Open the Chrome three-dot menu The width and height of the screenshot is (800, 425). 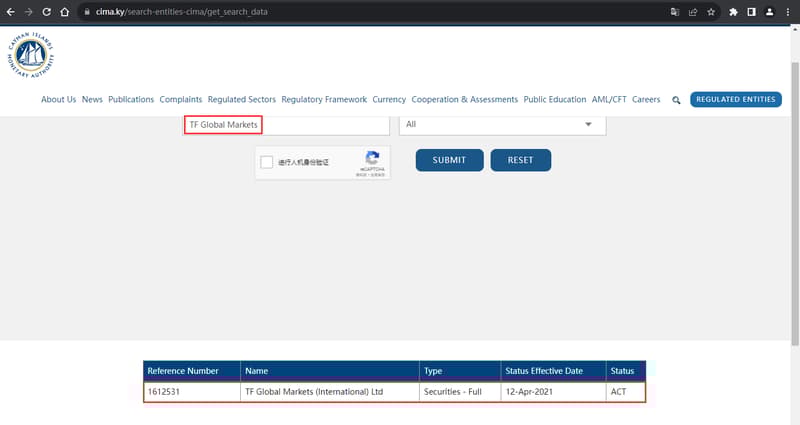coord(787,12)
